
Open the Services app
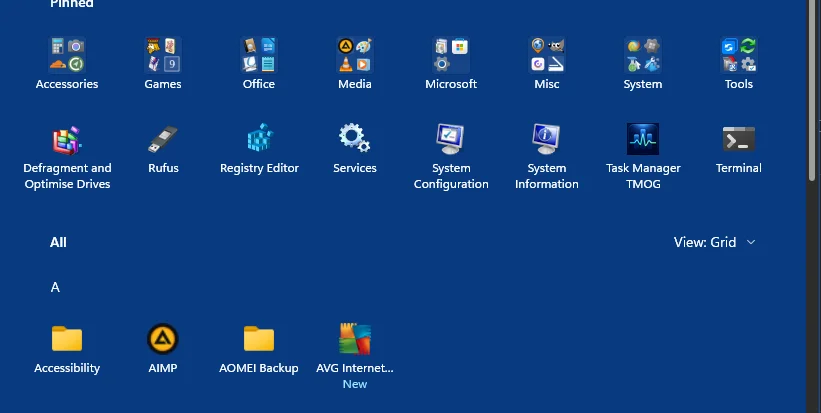(354, 151)
